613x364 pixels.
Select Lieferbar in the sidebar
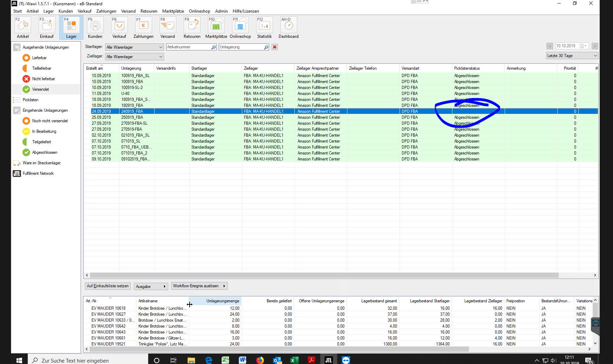39,58
